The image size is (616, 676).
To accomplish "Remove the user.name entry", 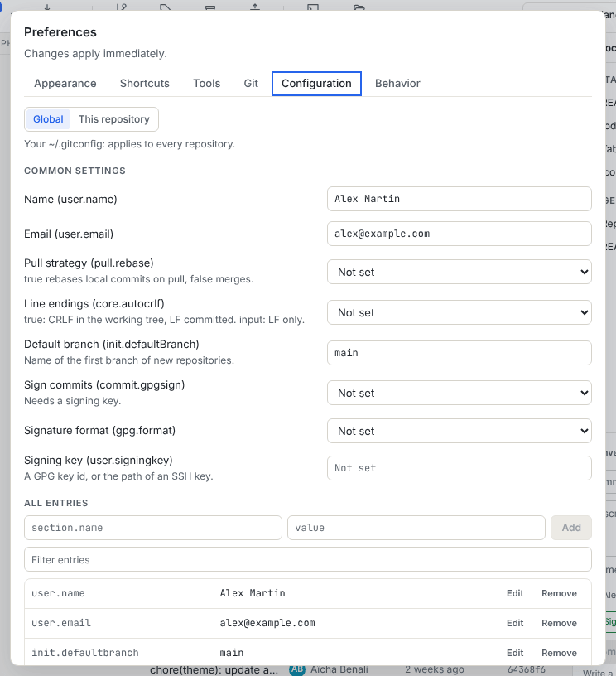I will point(559,593).
